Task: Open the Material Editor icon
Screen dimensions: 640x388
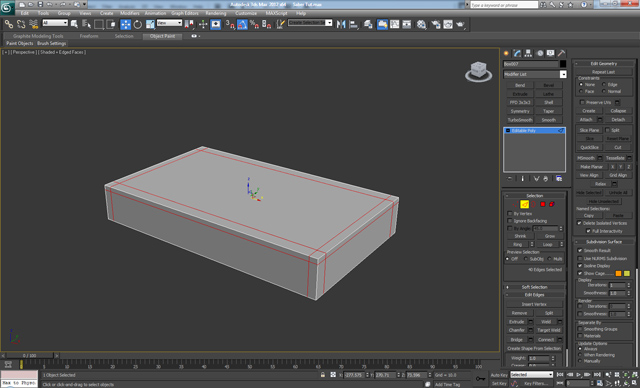Action: [x=421, y=24]
